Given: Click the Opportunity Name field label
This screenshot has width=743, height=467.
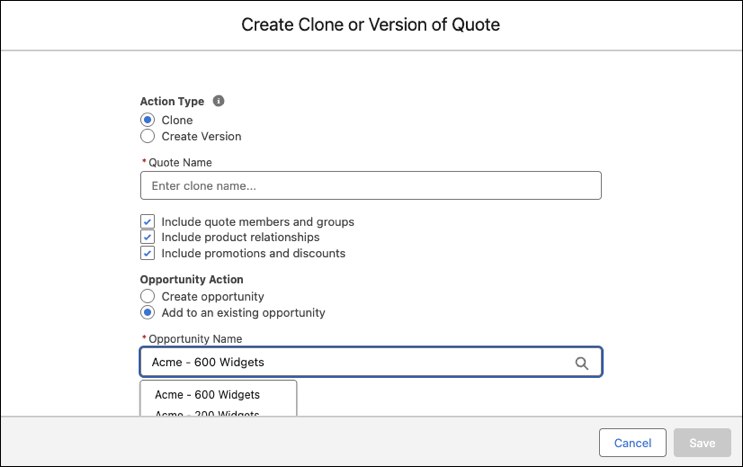Looking at the screenshot, I should (x=195, y=339).
